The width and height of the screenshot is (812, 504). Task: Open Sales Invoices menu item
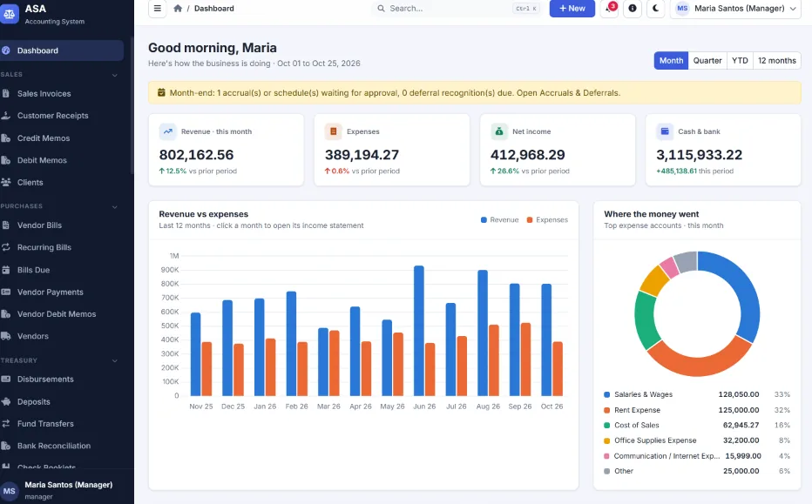[x=61, y=94]
